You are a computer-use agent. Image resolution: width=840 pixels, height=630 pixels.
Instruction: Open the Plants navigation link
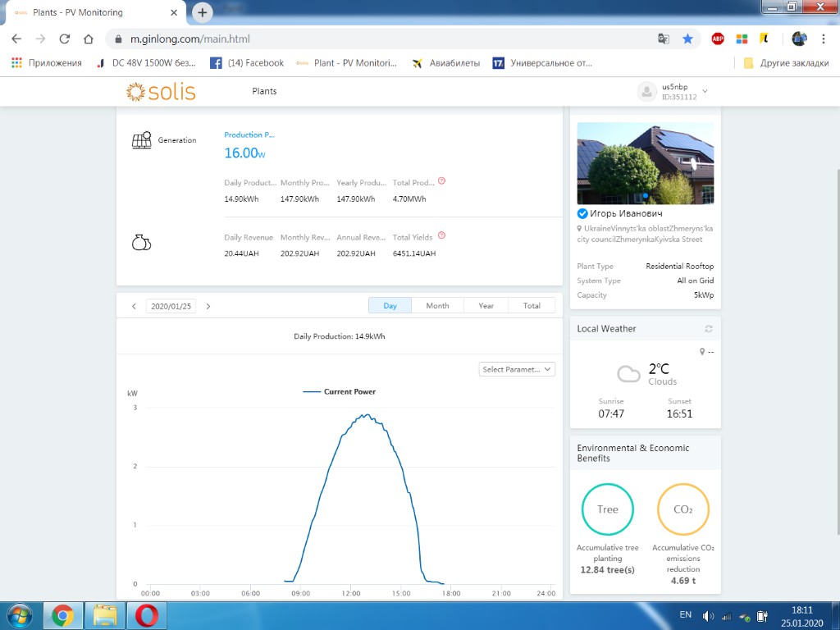coord(264,91)
